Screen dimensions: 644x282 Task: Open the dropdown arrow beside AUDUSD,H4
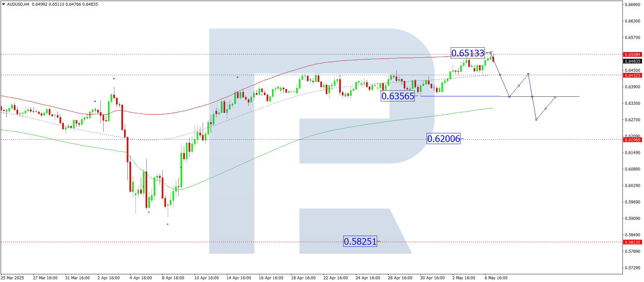tap(4, 4)
